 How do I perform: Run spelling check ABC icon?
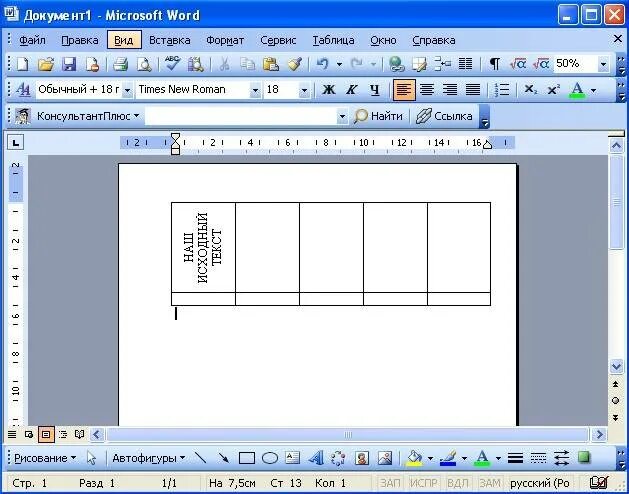pyautogui.click(x=172, y=64)
